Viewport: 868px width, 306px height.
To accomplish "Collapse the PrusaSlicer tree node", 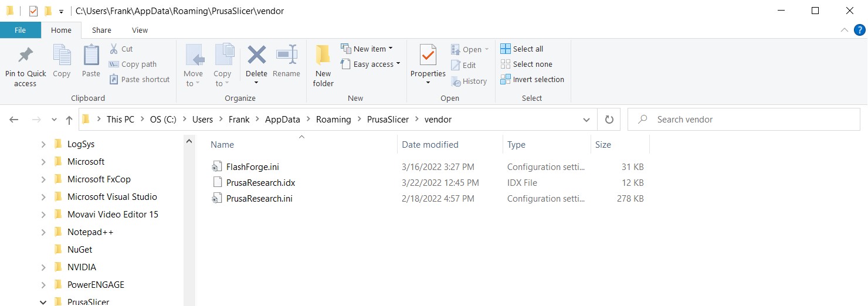I will (x=43, y=302).
